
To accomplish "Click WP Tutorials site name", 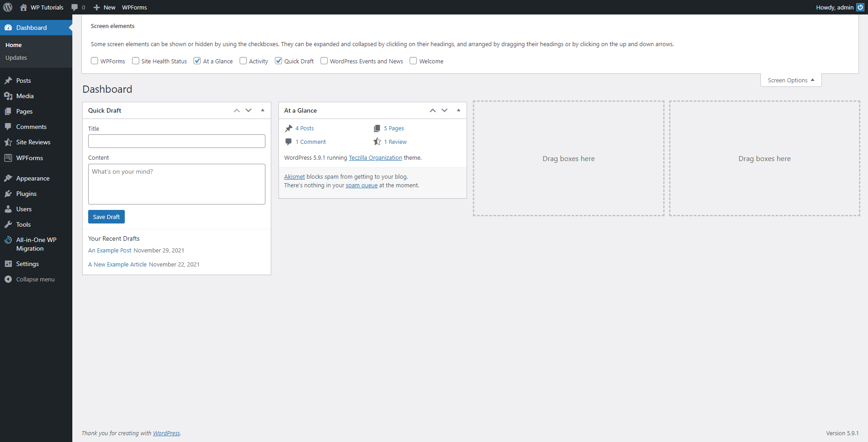I will pos(47,7).
